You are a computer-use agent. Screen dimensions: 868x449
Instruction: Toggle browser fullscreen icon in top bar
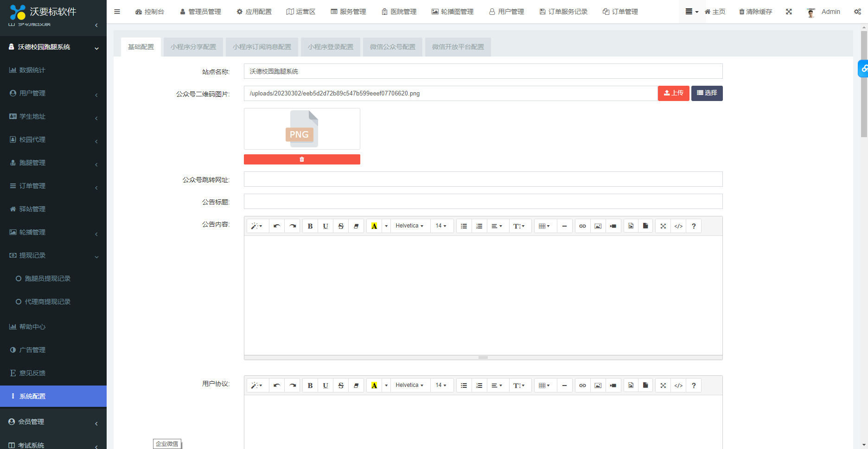(x=789, y=12)
